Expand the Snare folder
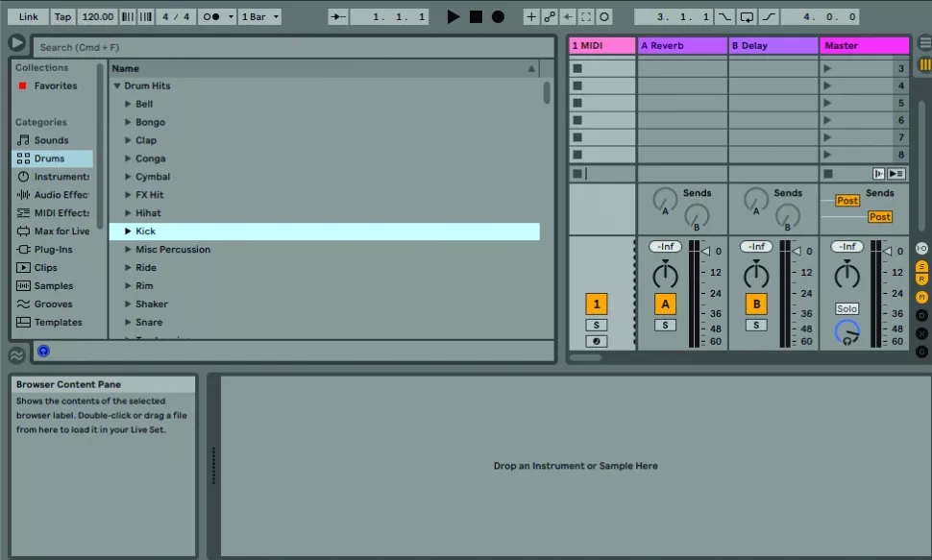 tap(128, 323)
